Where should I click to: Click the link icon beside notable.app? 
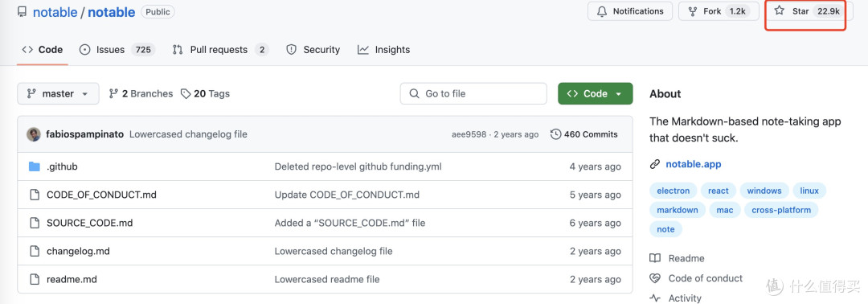(x=655, y=164)
